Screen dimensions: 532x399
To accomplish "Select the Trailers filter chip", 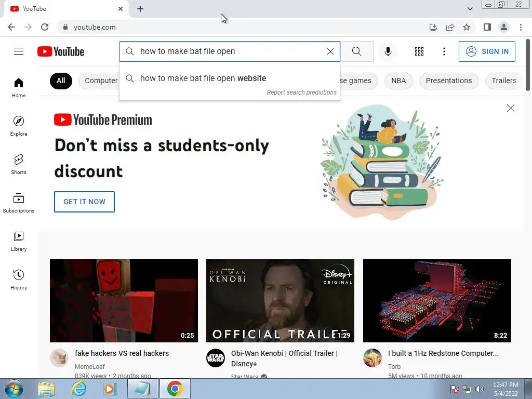I will 504,81.
